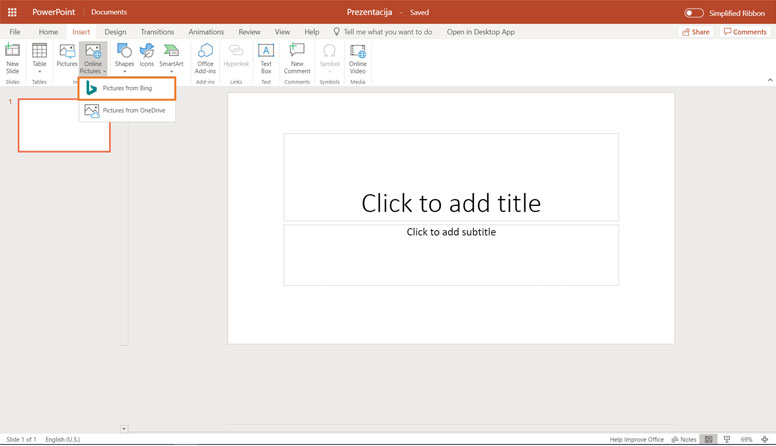
Task: Collapse the ribbon with the chevron
Action: click(770, 80)
